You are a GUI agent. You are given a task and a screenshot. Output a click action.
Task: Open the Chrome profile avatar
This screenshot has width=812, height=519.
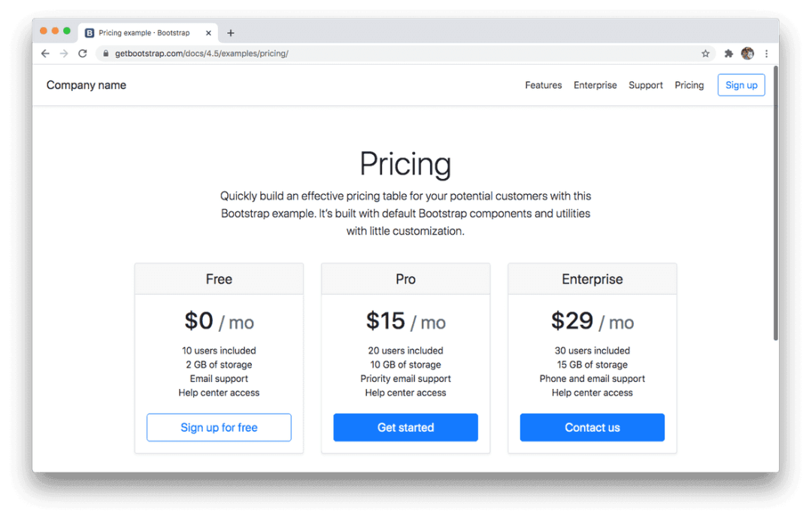pos(747,53)
